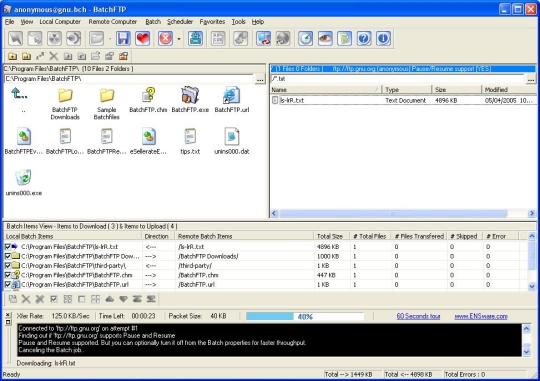This screenshot has width=540, height=381.
Task: Open the blue question mark Help icon
Action: click(364, 38)
